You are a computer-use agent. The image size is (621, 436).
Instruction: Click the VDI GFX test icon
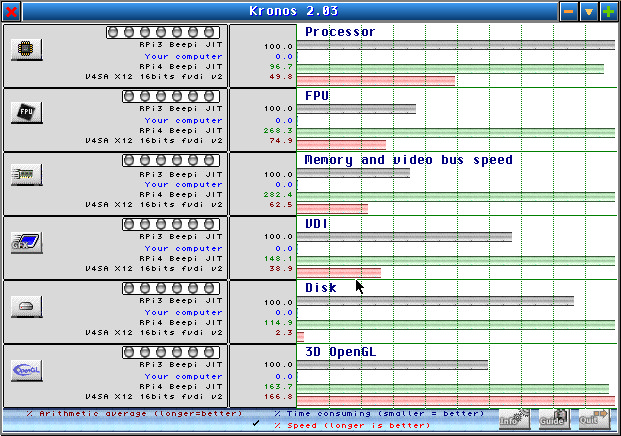tap(27, 242)
